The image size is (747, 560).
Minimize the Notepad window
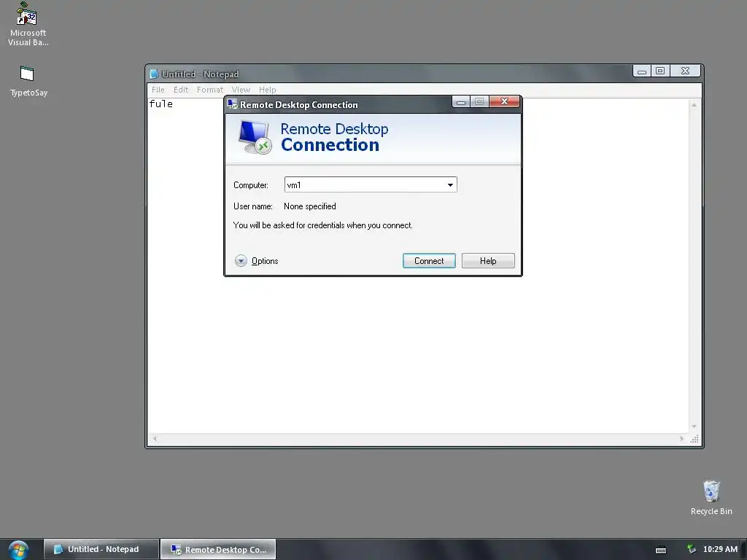(642, 71)
